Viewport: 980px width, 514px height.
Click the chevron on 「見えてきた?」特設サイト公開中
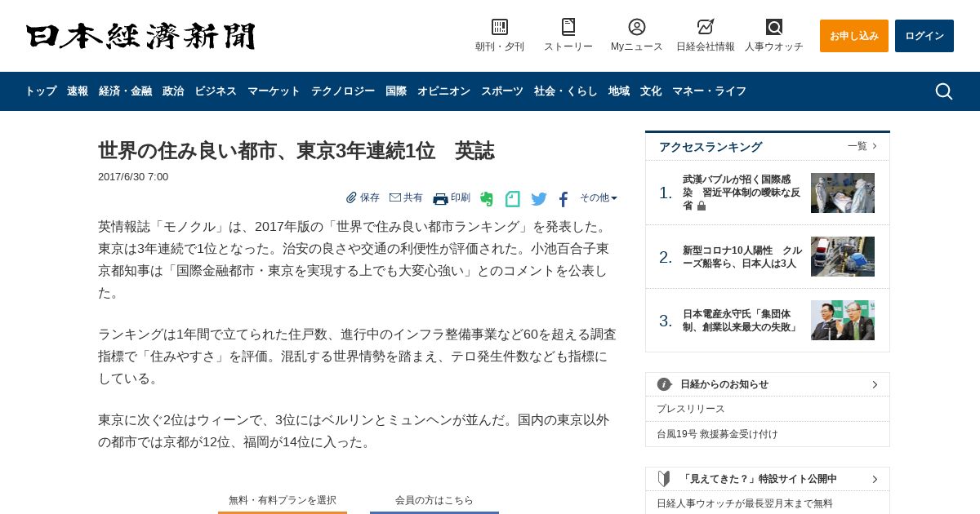pos(875,479)
